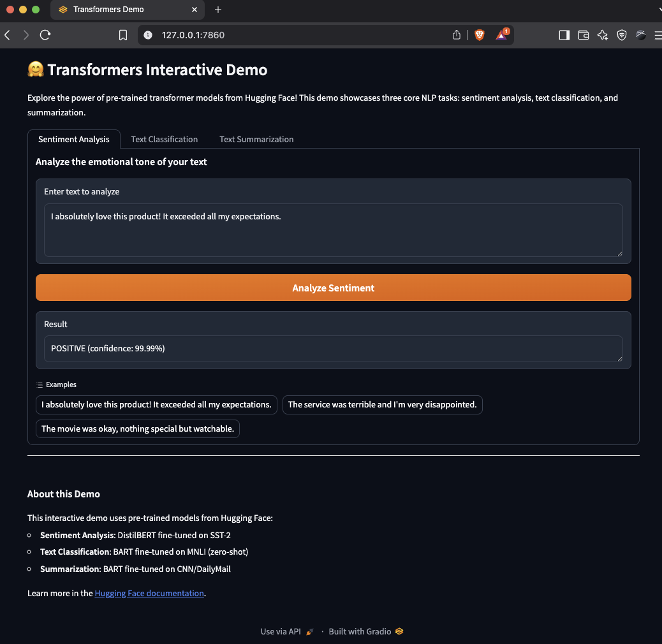This screenshot has width=662, height=644.
Task: Click the share page icon in address bar
Action: pyautogui.click(x=457, y=35)
